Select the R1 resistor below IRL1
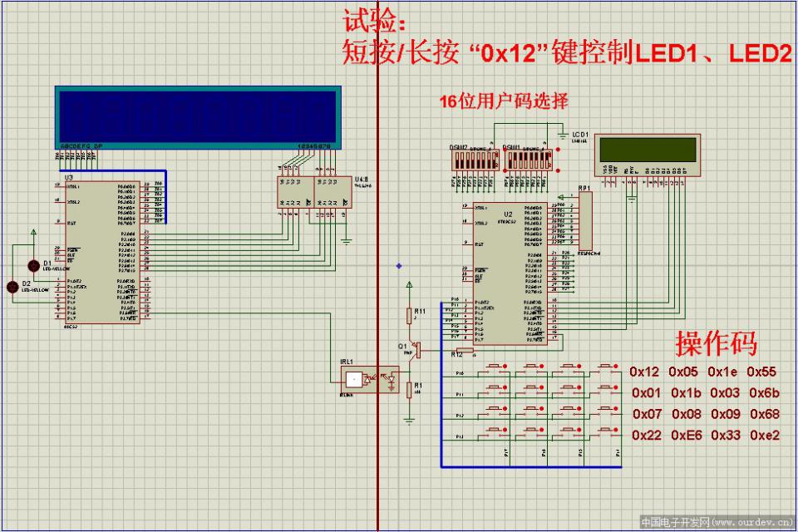The image size is (798, 532). 409,388
